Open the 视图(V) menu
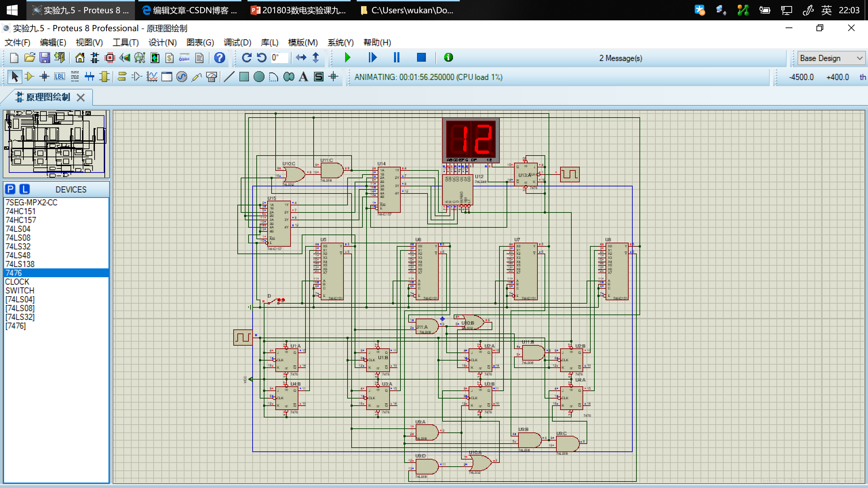868x488 pixels. 89,42
